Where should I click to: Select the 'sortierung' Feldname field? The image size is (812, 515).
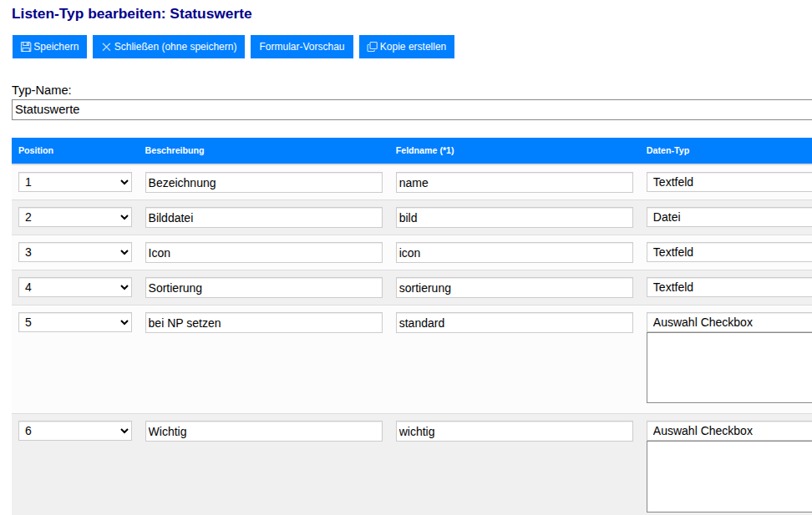click(514, 287)
